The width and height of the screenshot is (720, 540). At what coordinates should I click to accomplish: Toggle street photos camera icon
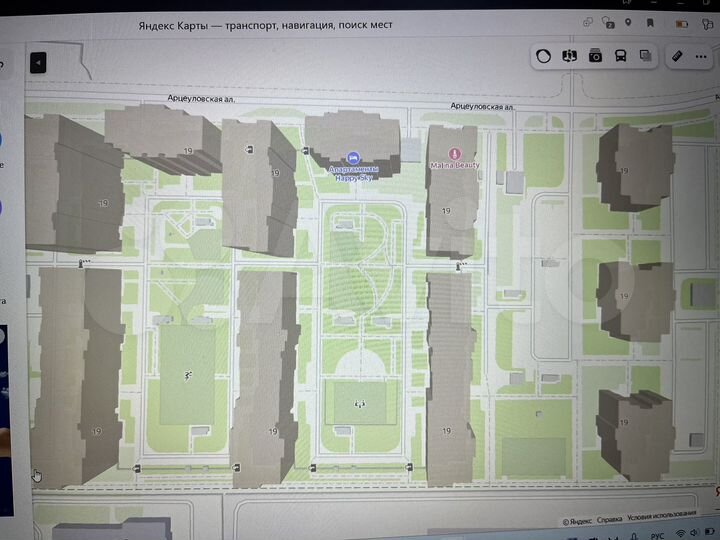click(x=596, y=56)
